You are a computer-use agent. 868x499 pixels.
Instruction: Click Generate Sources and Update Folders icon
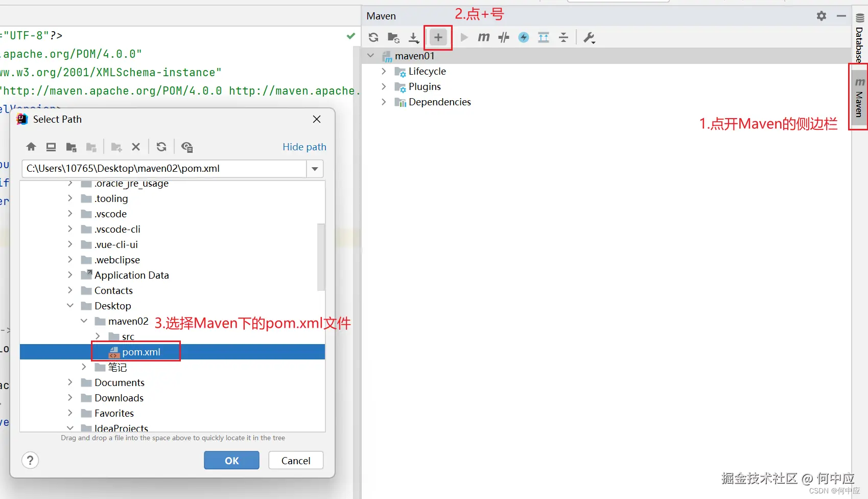pyautogui.click(x=393, y=37)
